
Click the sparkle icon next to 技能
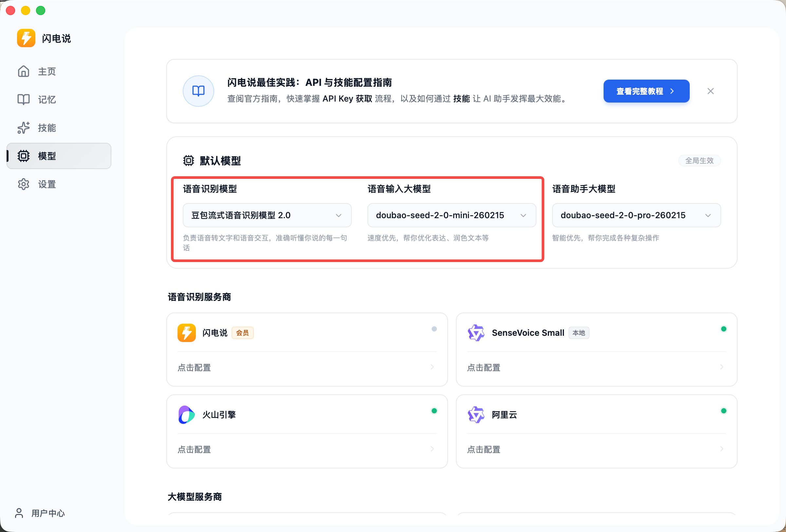(x=23, y=128)
